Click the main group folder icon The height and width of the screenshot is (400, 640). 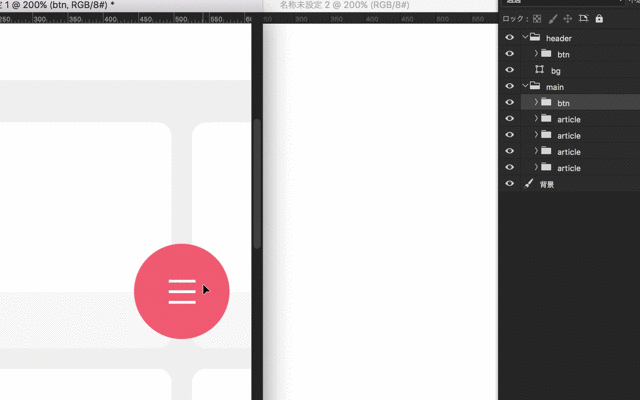click(x=535, y=86)
